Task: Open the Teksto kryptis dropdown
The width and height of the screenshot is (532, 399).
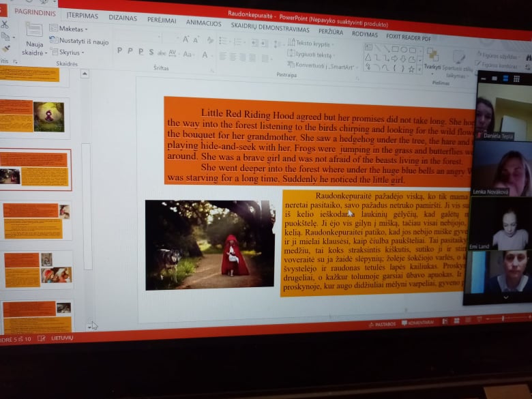Action: 310,43
